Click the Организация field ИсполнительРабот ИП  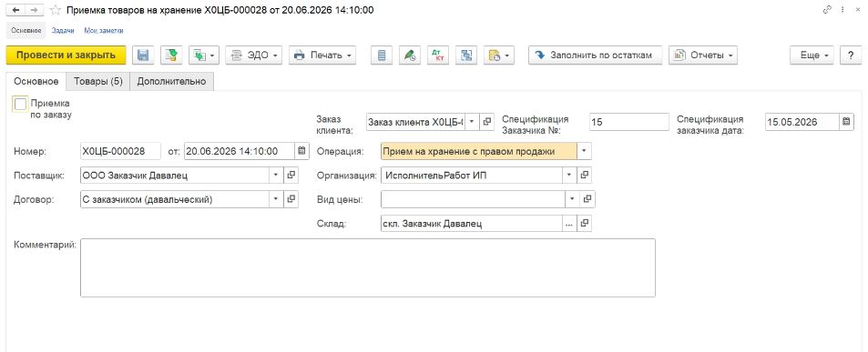point(472,176)
